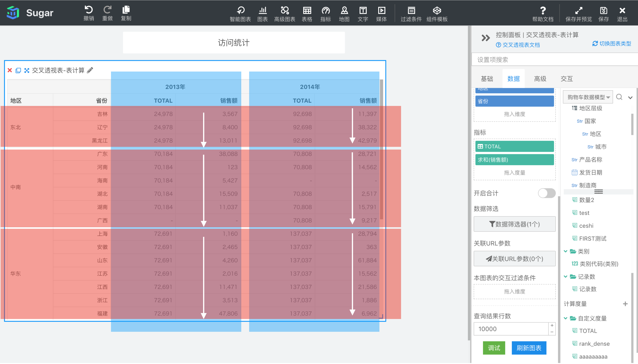Click the 刷新图表 button
Screen dimensions: 638x364
[x=529, y=348]
